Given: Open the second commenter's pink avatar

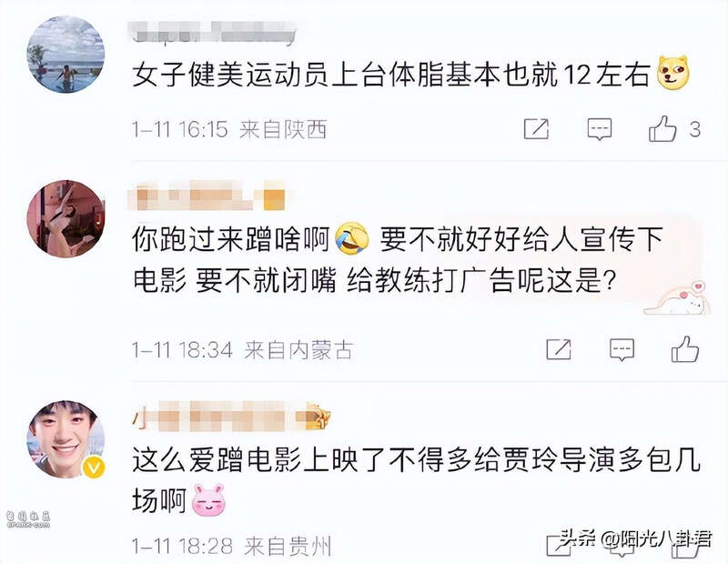Looking at the screenshot, I should click(x=66, y=218).
